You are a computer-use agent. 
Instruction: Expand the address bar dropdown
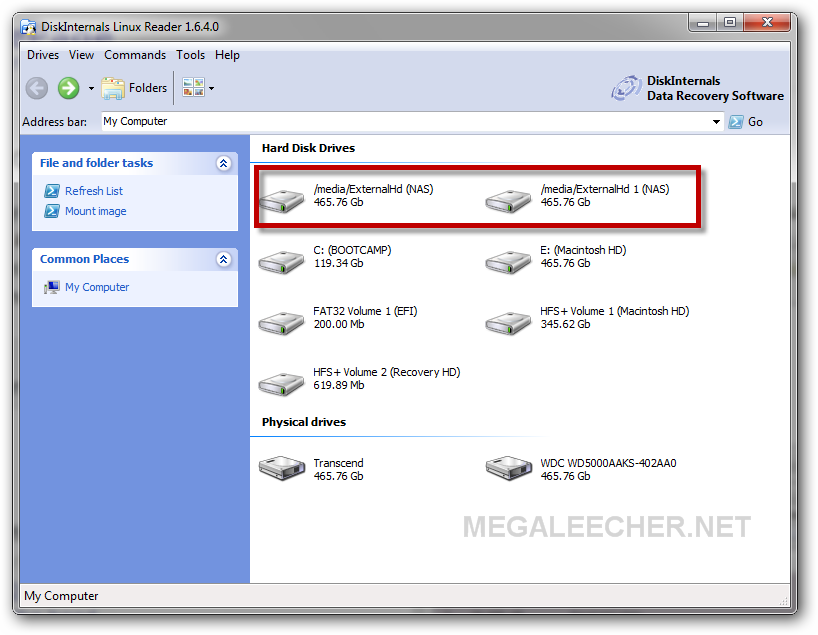point(716,122)
